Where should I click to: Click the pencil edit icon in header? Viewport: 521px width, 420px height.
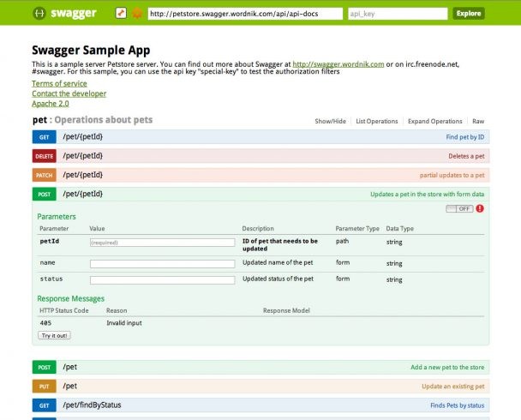point(121,14)
